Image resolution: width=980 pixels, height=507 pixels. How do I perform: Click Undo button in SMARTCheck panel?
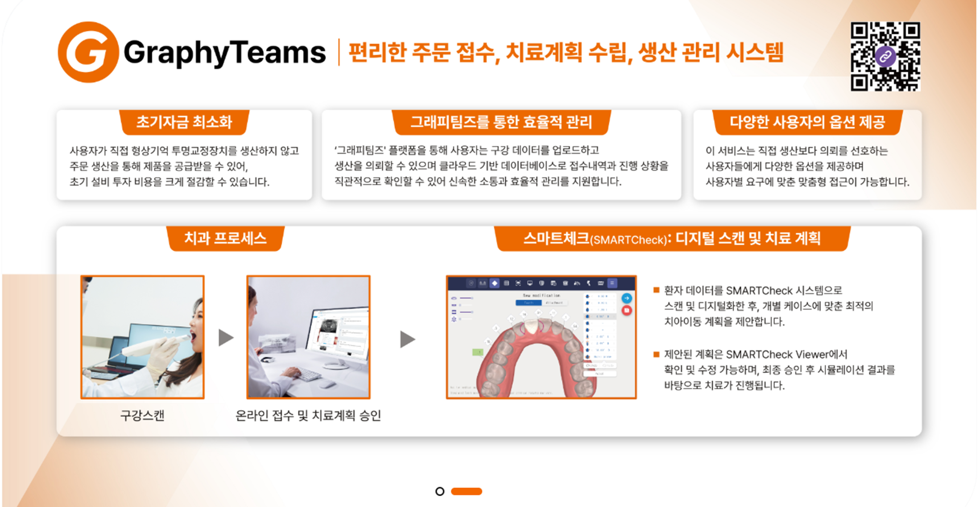tap(592, 365)
